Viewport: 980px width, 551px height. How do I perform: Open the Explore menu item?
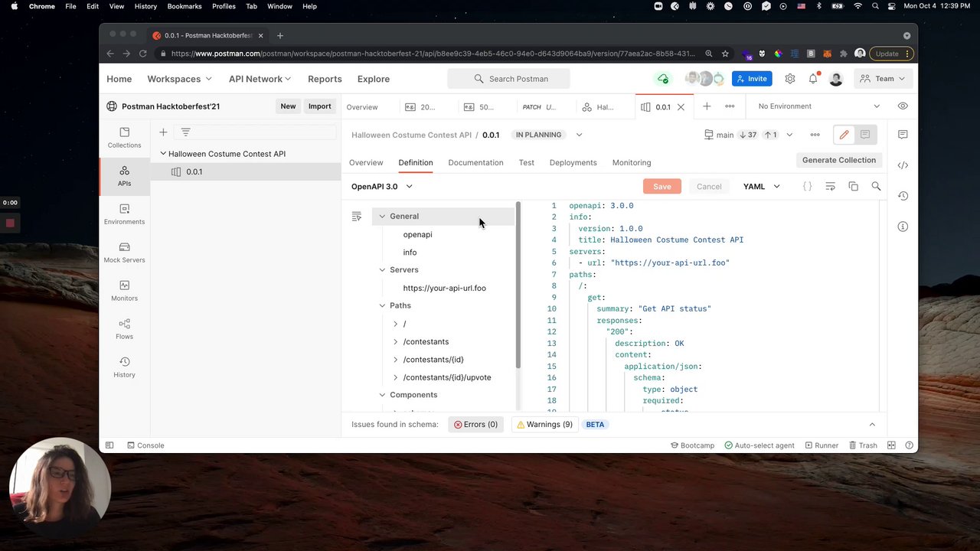tap(374, 79)
